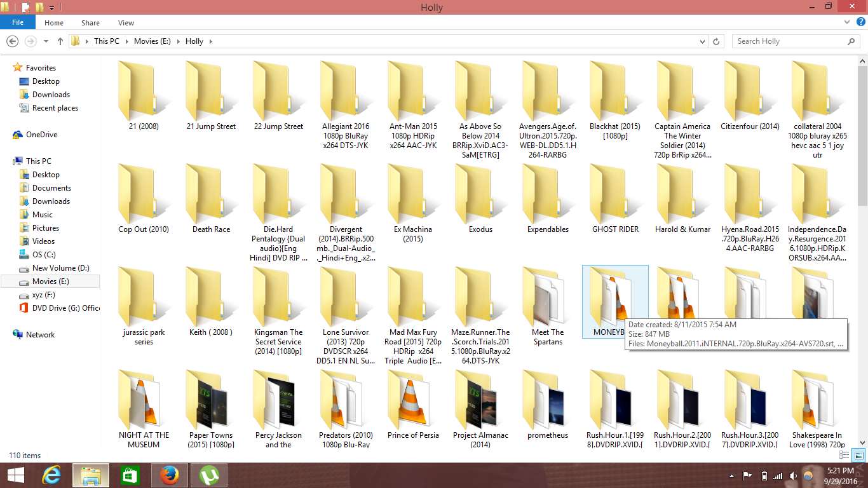Viewport: 868px width, 488px height.
Task: Open Windows Start button
Action: (x=15, y=475)
